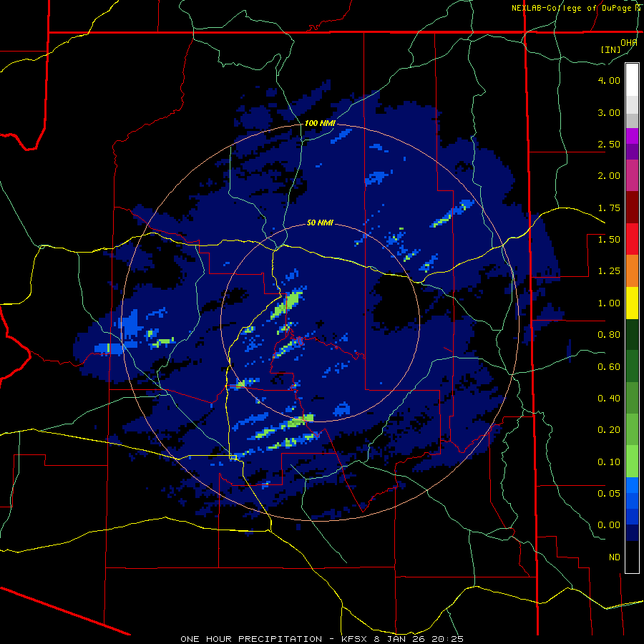Click the 0.40 legend value

[609, 399]
